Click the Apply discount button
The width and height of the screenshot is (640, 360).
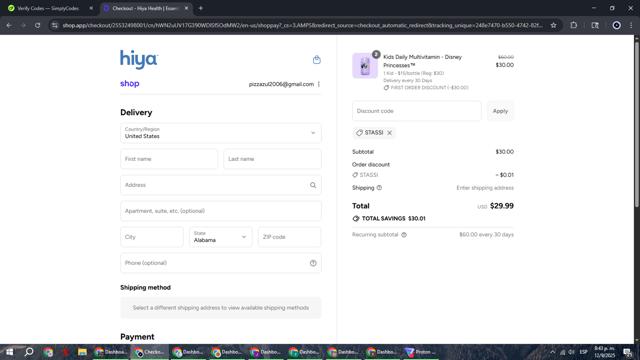click(x=500, y=111)
